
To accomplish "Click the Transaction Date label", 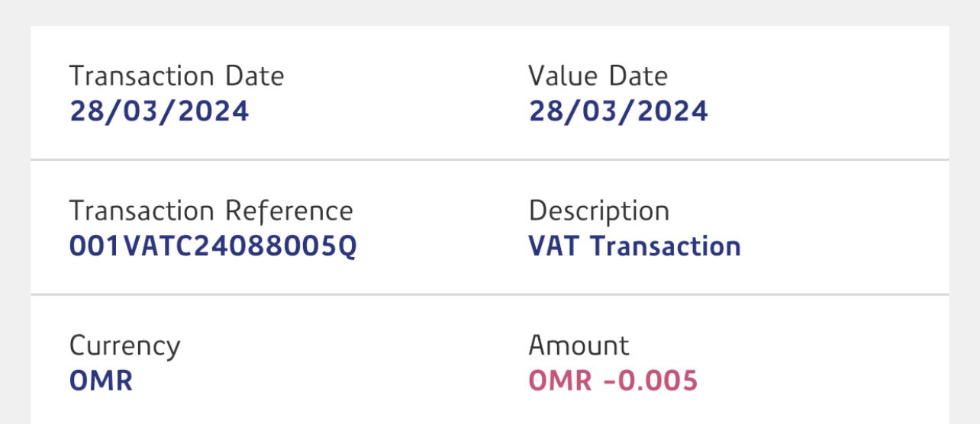I will pos(176,76).
